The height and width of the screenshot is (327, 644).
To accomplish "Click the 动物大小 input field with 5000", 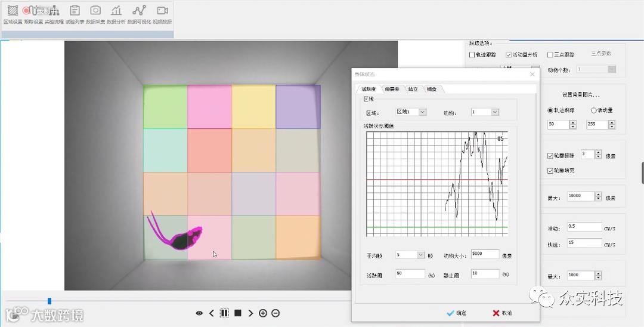I will (x=485, y=254).
